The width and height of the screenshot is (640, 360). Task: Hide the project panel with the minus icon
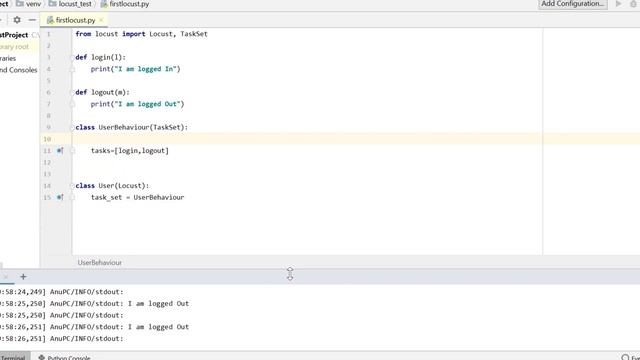tap(32, 20)
